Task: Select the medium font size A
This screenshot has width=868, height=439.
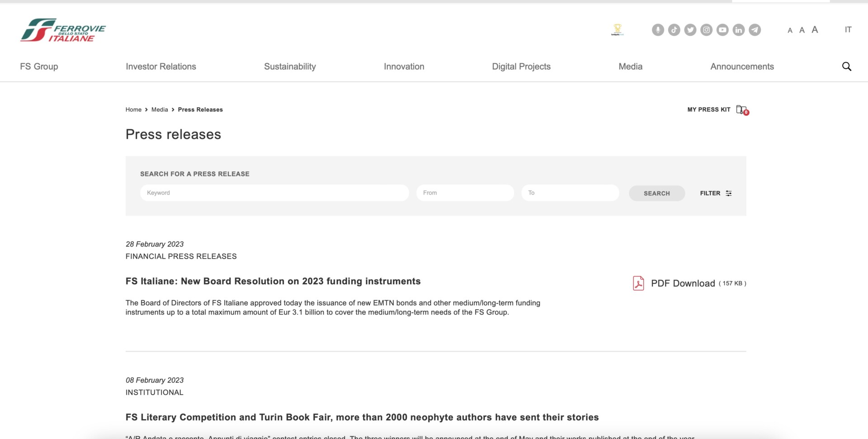Action: point(802,30)
